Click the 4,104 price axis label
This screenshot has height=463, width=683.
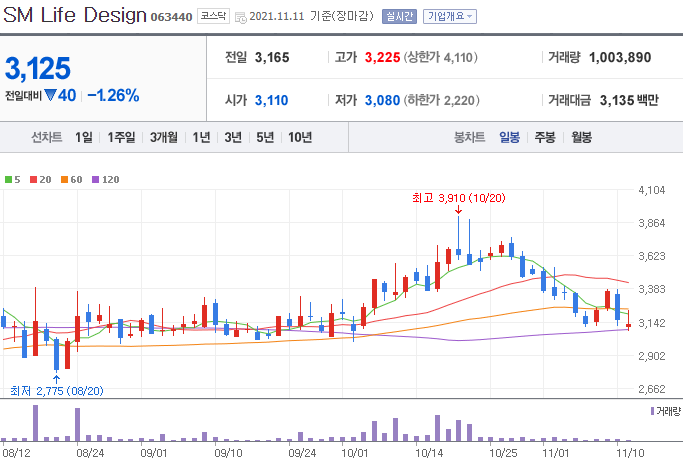coord(652,190)
